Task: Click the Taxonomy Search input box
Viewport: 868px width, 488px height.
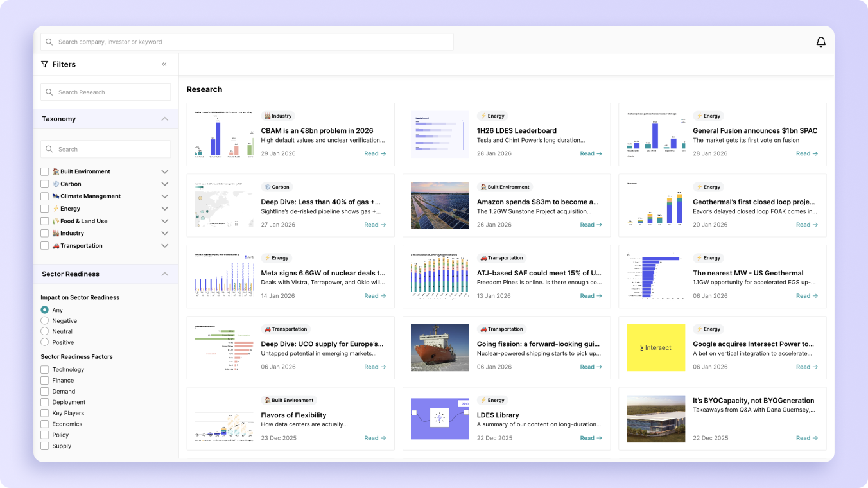Action: [106, 149]
